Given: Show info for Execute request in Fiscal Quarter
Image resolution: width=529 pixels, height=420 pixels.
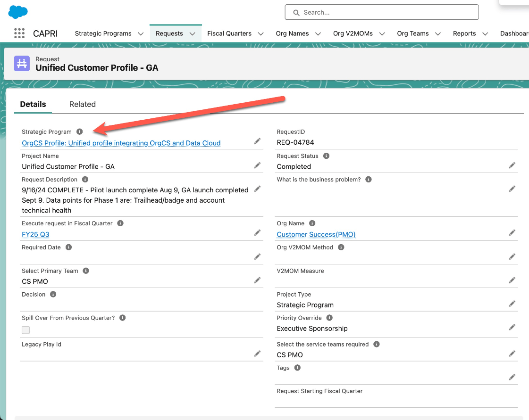Looking at the screenshot, I should coord(120,223).
